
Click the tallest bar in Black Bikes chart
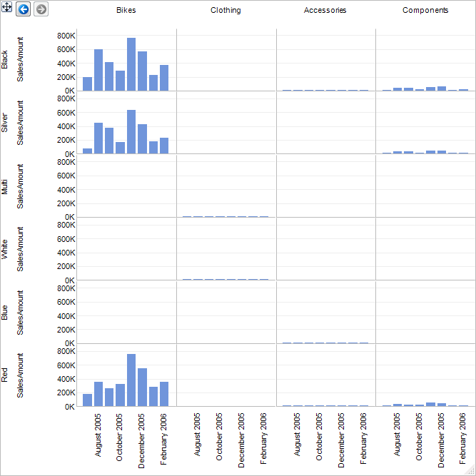click(131, 64)
